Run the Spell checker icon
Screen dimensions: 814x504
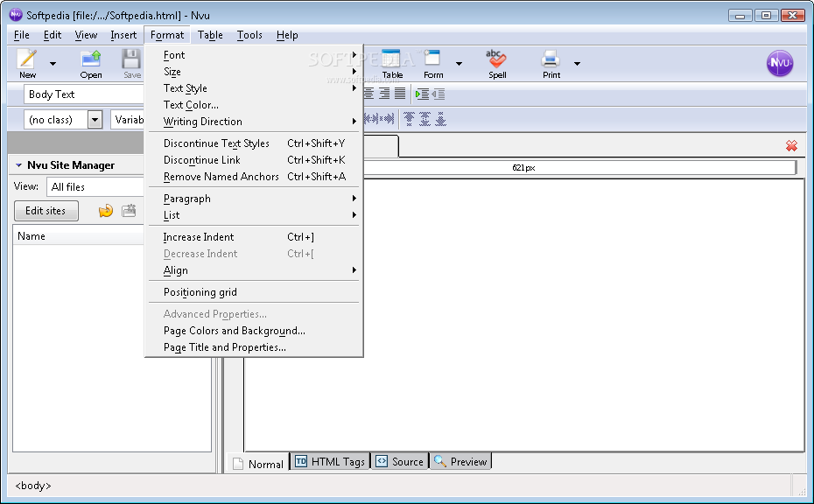[497, 63]
